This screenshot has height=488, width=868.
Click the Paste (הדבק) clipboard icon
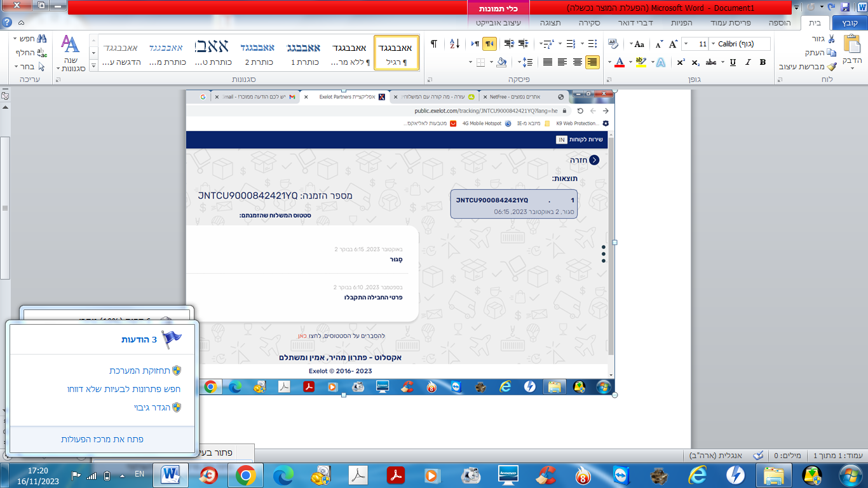click(x=851, y=45)
